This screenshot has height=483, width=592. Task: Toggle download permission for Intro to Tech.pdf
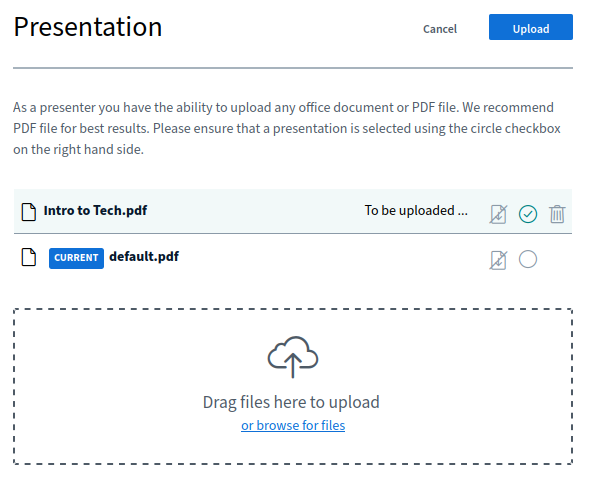coord(498,214)
